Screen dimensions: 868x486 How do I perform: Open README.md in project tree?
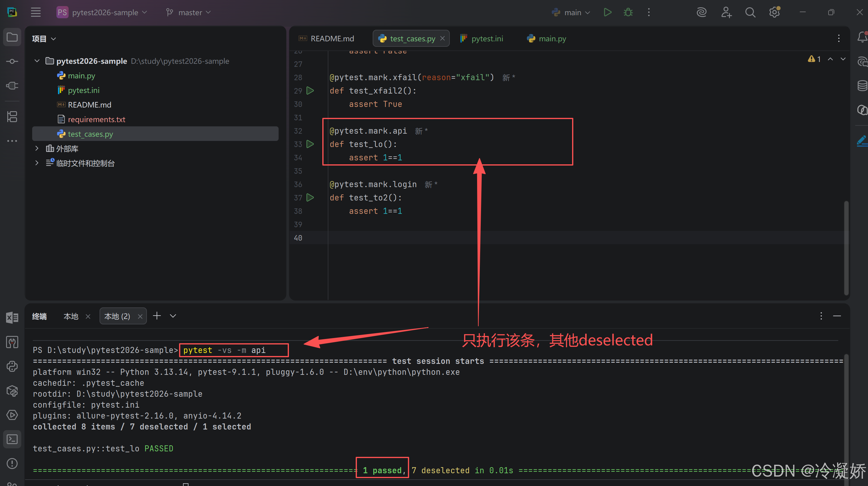(89, 105)
